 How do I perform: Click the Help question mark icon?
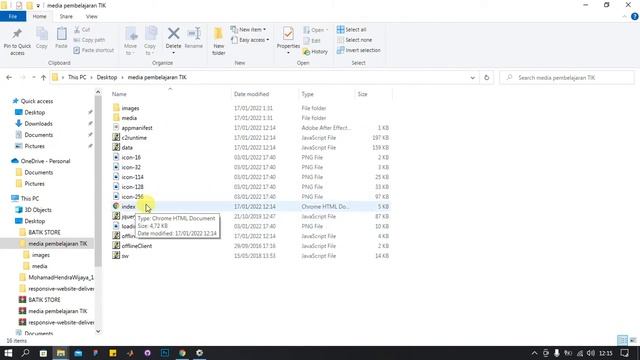click(x=634, y=17)
